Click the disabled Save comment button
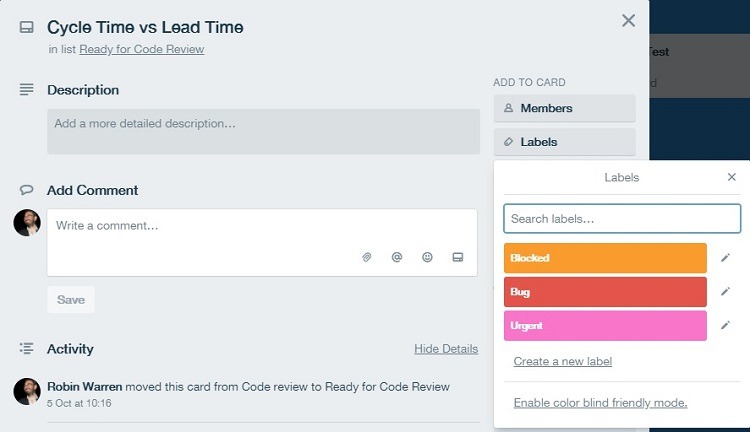Viewport: 750px width, 432px height. pos(71,299)
